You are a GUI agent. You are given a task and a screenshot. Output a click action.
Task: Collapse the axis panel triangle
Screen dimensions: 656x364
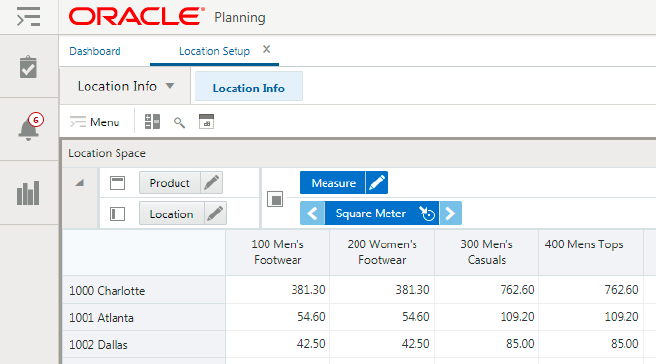coord(79,183)
